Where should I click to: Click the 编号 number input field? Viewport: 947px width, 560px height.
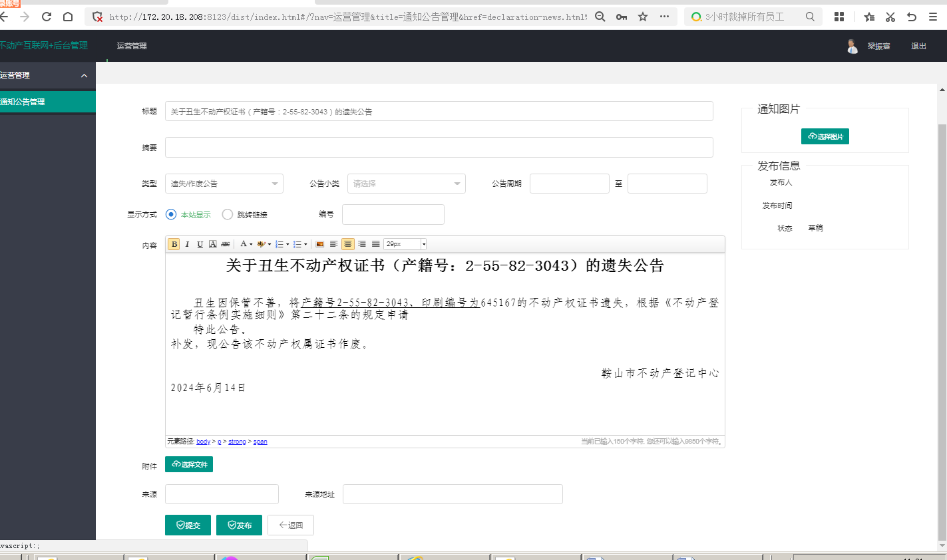[393, 214]
